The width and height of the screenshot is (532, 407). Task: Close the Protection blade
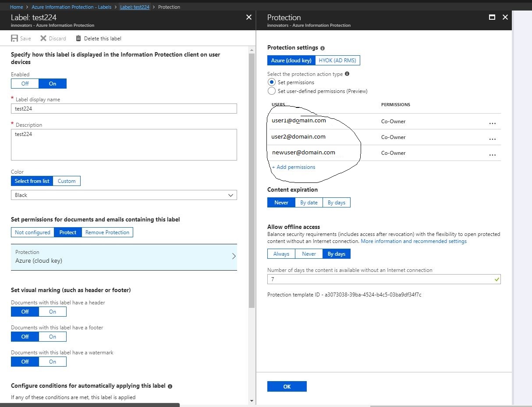505,17
